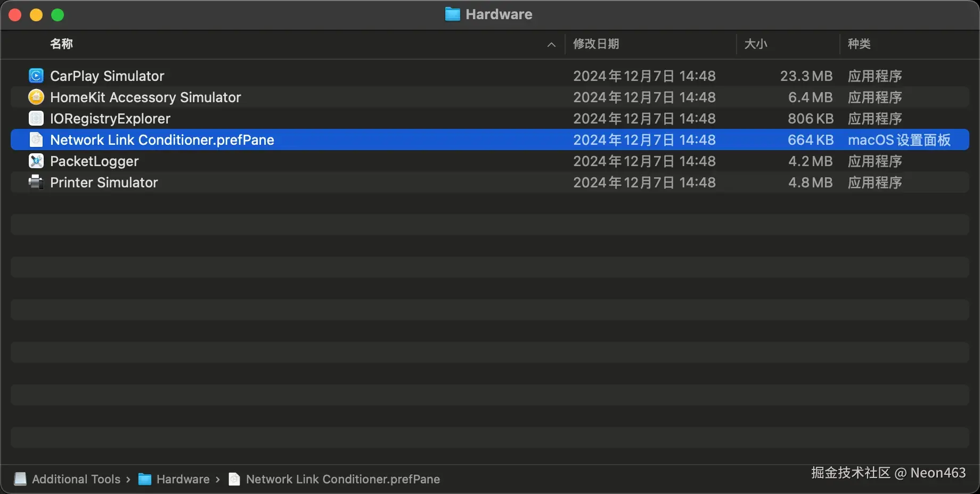Sort by 修改日期 column header
Viewport: 980px width, 494px height.
coord(596,44)
